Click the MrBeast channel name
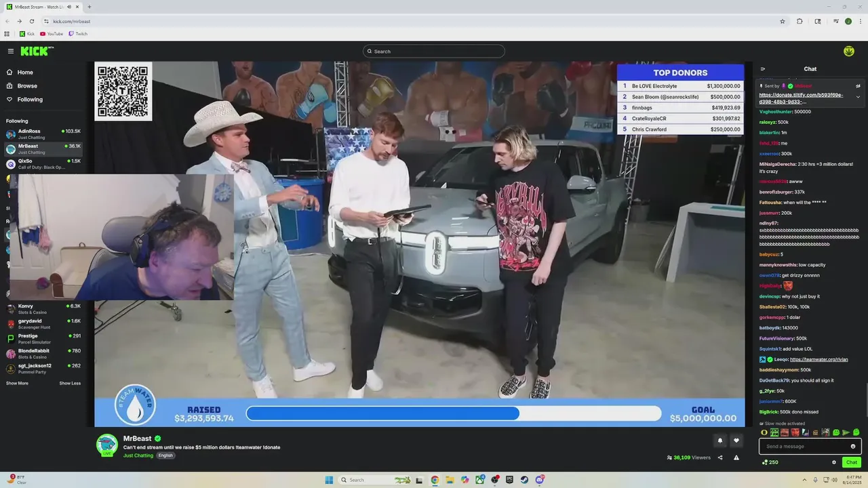This screenshot has height=488, width=868. coord(138,439)
